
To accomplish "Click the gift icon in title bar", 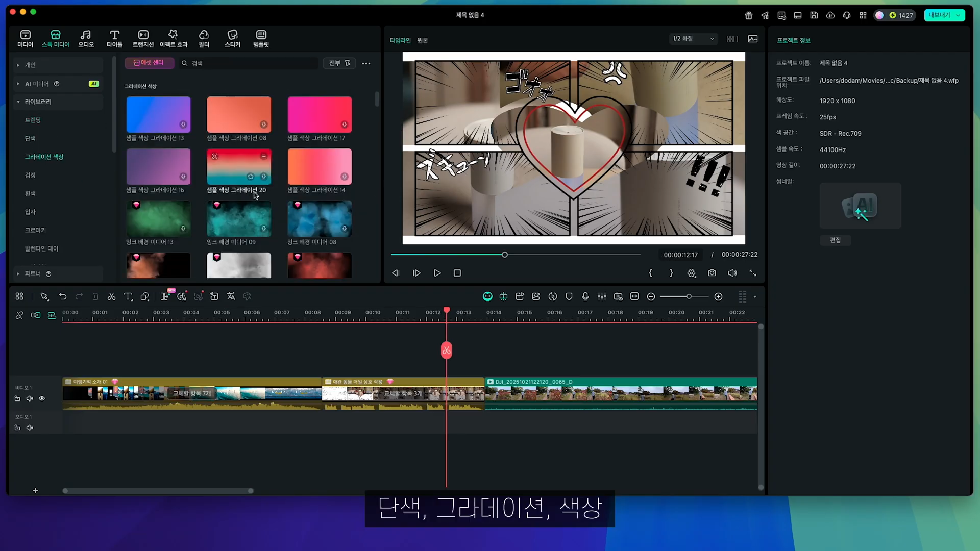I will coord(749,15).
